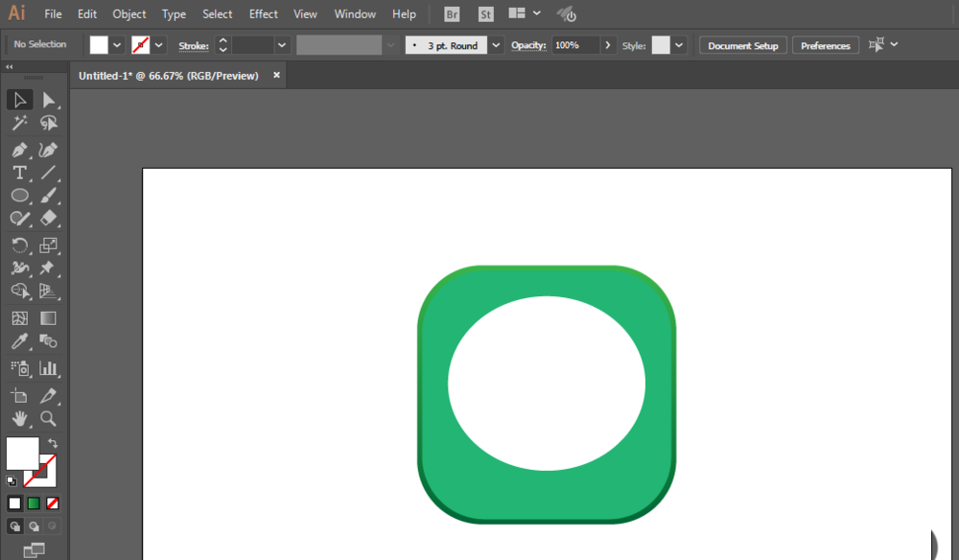959x560 pixels.
Task: Open the Object menu
Action: point(129,14)
